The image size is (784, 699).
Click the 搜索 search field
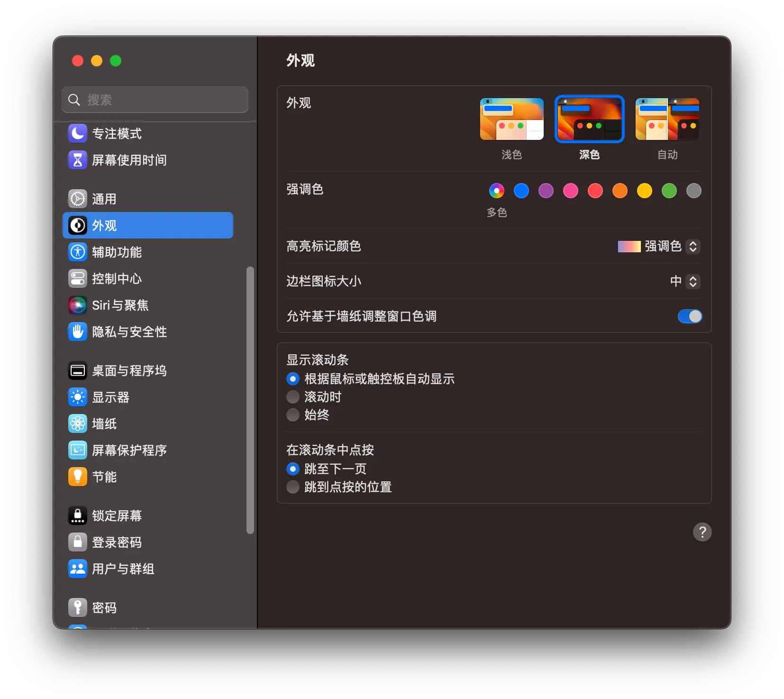155,100
